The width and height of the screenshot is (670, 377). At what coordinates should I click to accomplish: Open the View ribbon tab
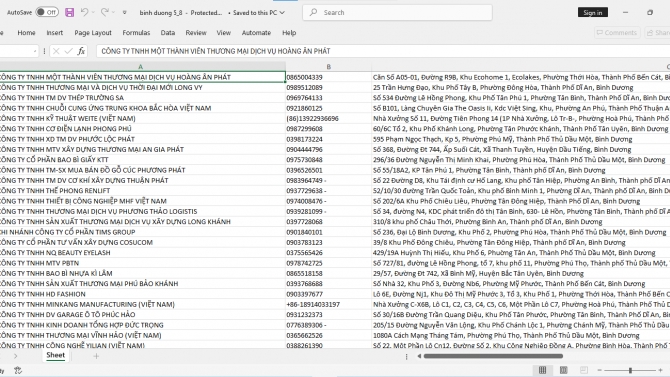[x=223, y=32]
